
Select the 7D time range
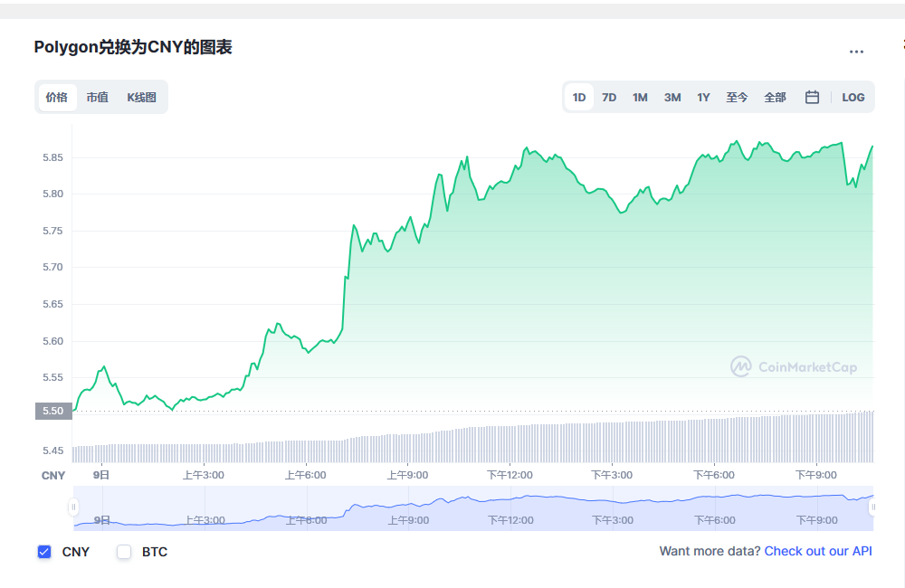click(609, 98)
